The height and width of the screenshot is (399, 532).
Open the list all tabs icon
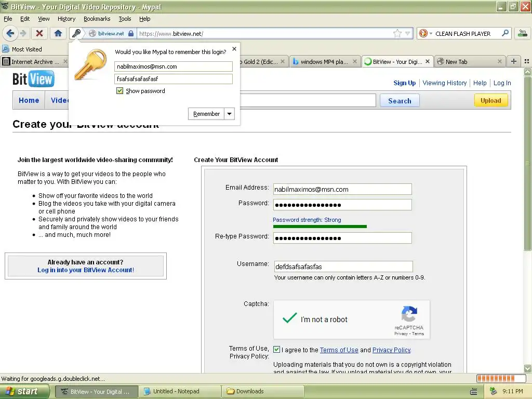(527, 61)
